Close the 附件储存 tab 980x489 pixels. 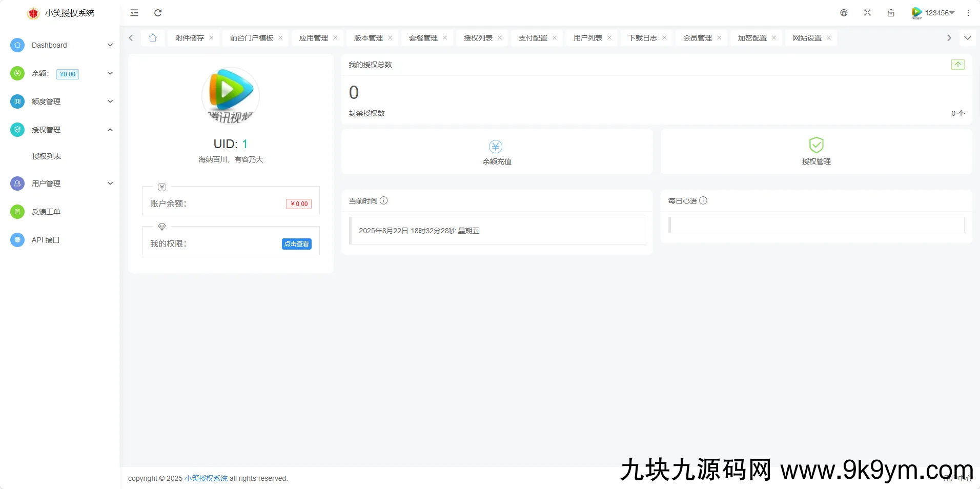211,38
